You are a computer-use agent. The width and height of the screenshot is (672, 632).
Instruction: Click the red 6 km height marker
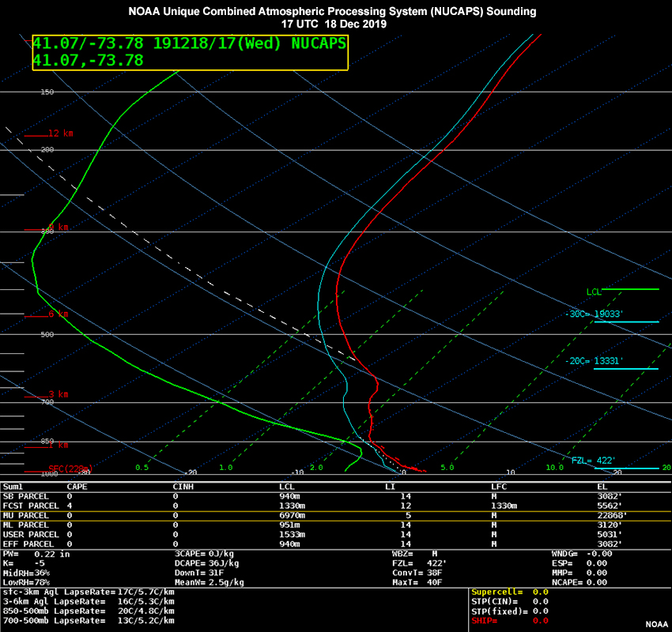pyautogui.click(x=47, y=314)
